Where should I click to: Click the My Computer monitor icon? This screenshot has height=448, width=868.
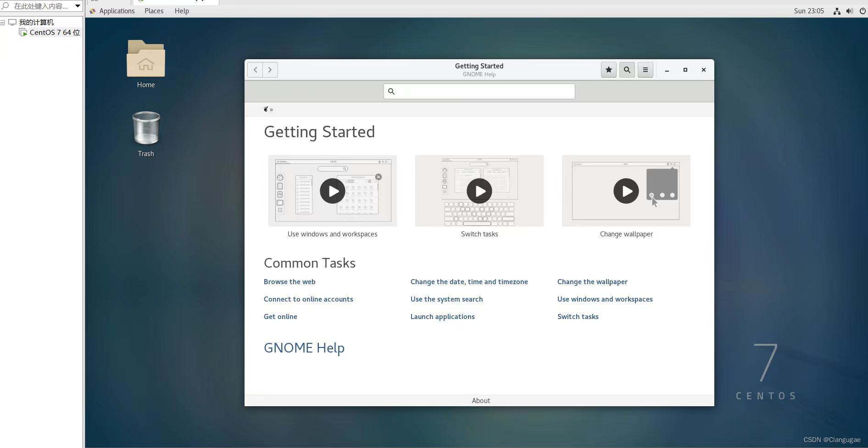(12, 22)
